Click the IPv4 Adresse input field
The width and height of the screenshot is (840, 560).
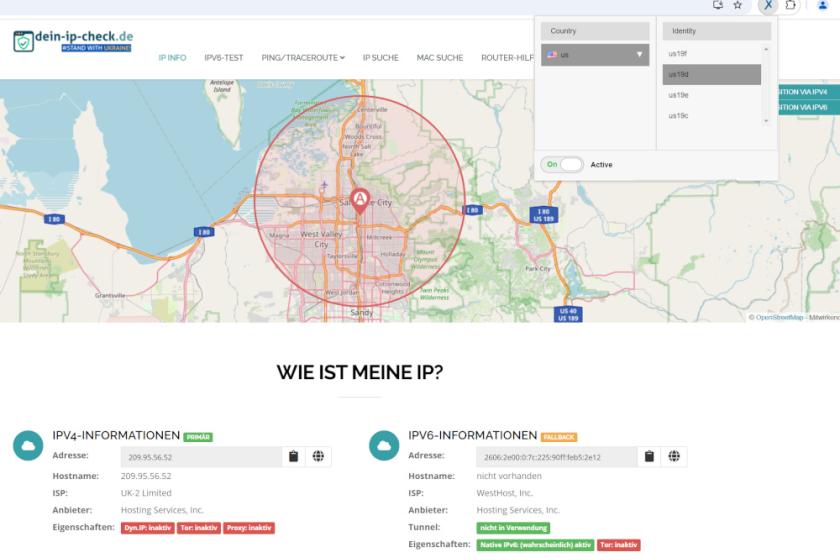click(201, 457)
